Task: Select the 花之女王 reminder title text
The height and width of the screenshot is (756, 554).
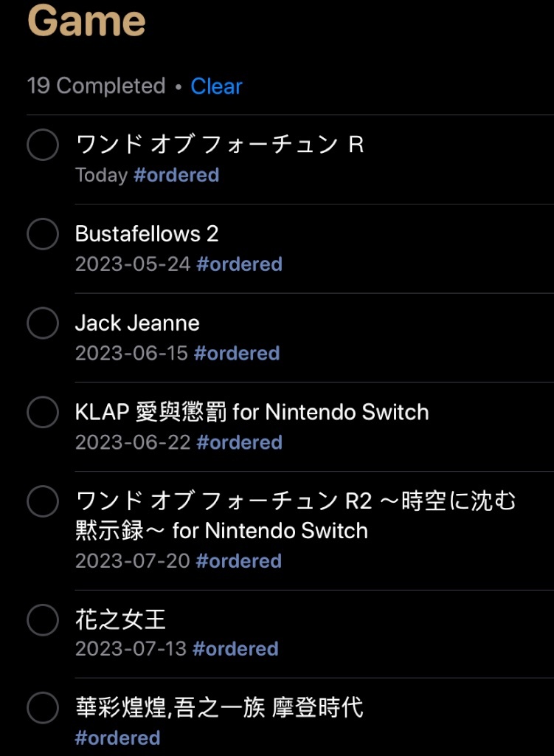Action: point(120,619)
